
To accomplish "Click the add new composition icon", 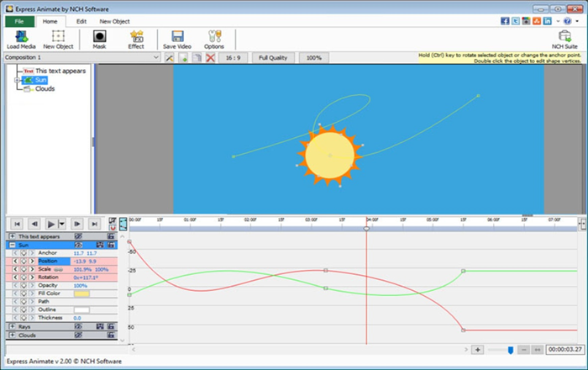I will [183, 58].
